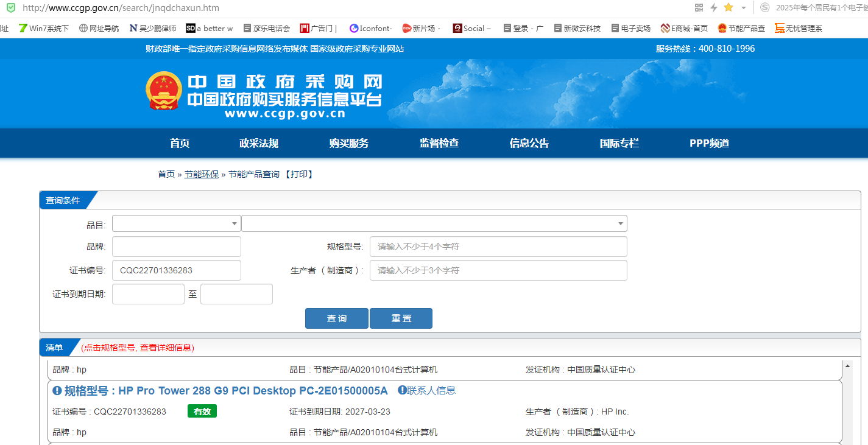This screenshot has height=445, width=868.
Task: Open the Iconfont bookmark
Action: click(371, 28)
